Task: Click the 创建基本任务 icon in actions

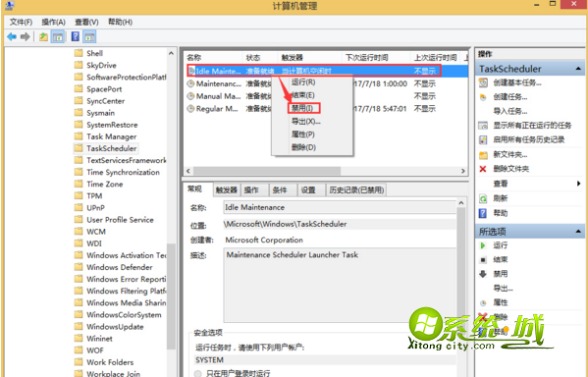Action: pyautogui.click(x=483, y=82)
